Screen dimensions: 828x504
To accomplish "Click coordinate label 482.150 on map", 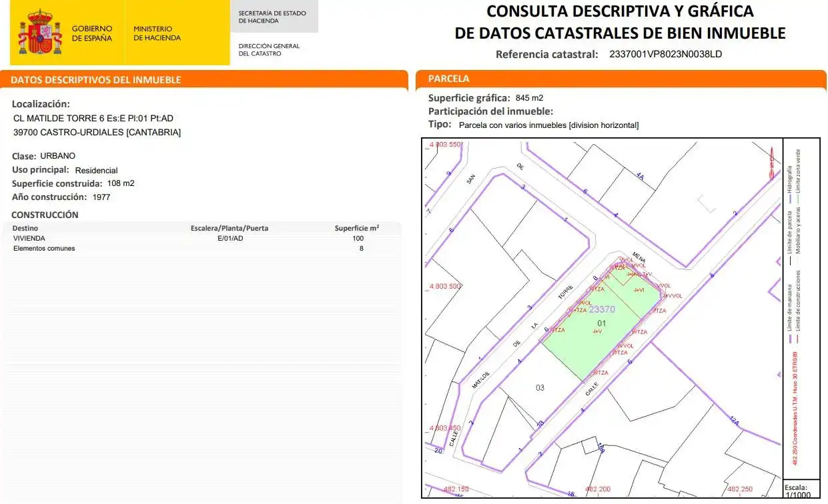I will [456, 489].
